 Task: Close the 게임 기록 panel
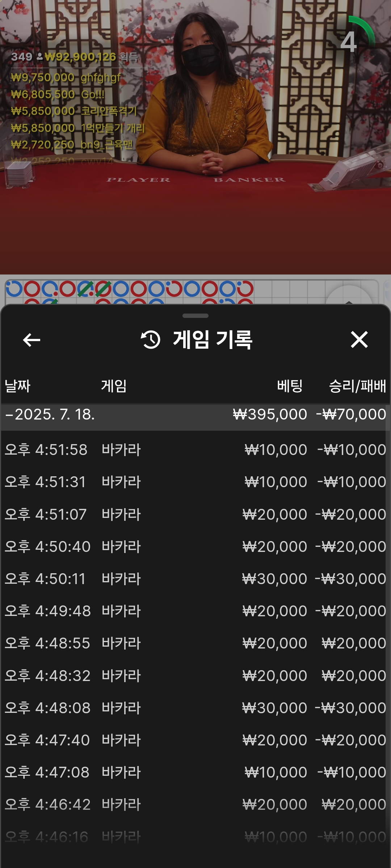(x=359, y=340)
